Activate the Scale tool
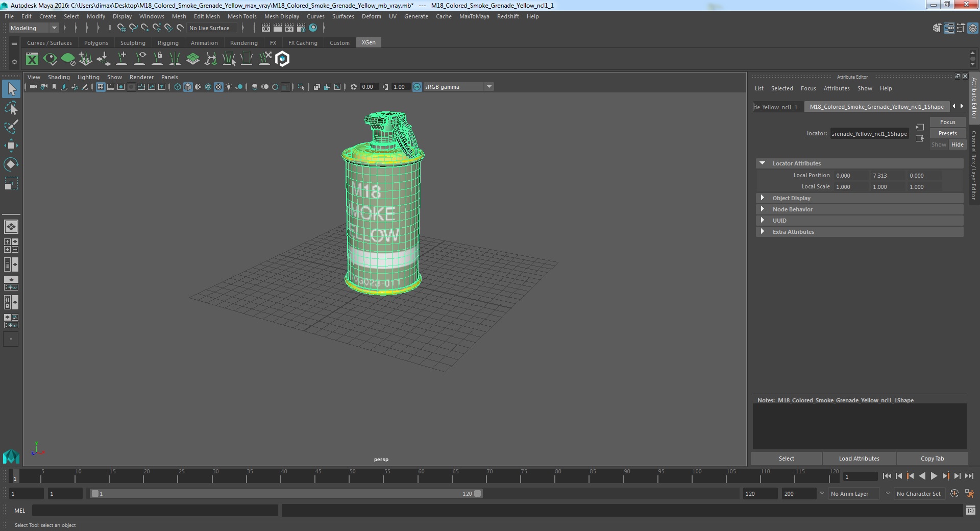Image resolution: width=980 pixels, height=531 pixels. [11, 183]
